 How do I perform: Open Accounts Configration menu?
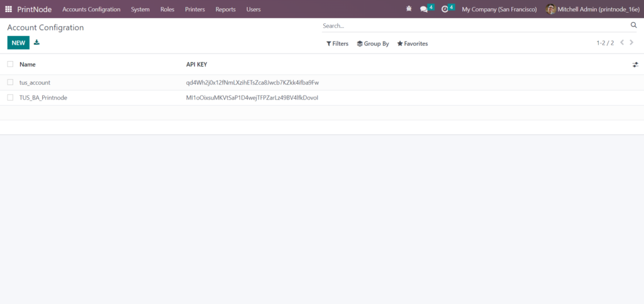(x=91, y=9)
